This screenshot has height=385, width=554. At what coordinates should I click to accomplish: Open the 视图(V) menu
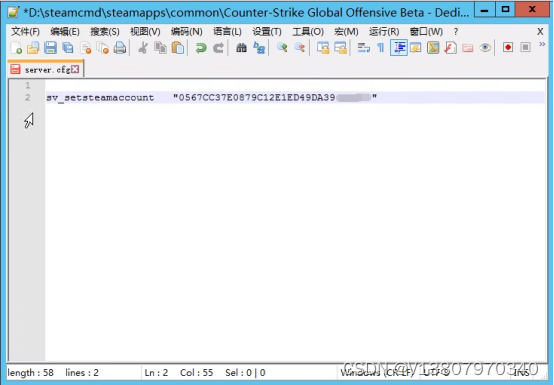[145, 31]
